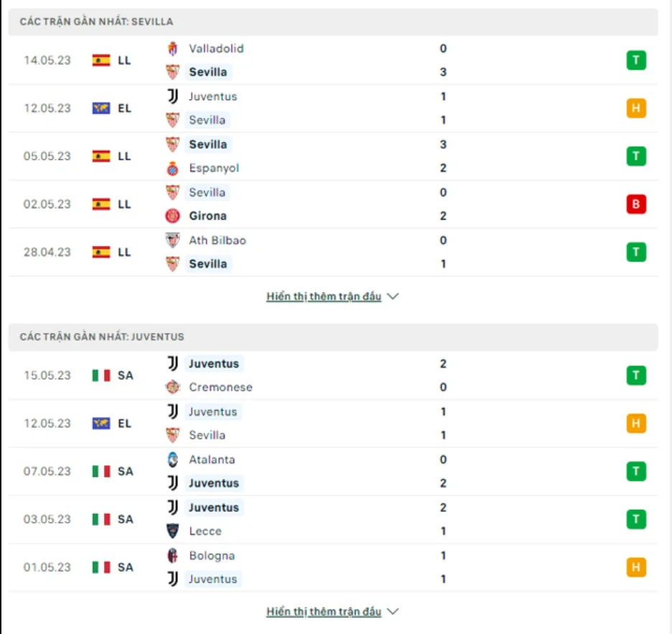Click the Espanyol club crest icon
The image size is (672, 634).
coord(172,168)
